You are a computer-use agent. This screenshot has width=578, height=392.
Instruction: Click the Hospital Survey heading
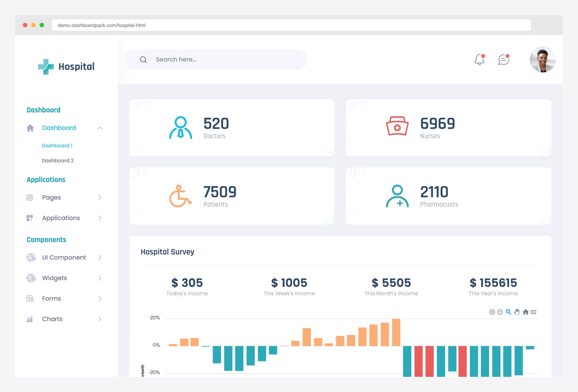coord(167,252)
